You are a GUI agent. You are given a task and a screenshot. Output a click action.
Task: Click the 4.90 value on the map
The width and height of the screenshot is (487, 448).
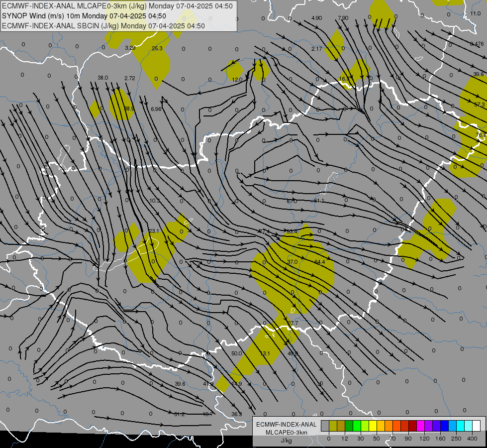pyautogui.click(x=316, y=18)
